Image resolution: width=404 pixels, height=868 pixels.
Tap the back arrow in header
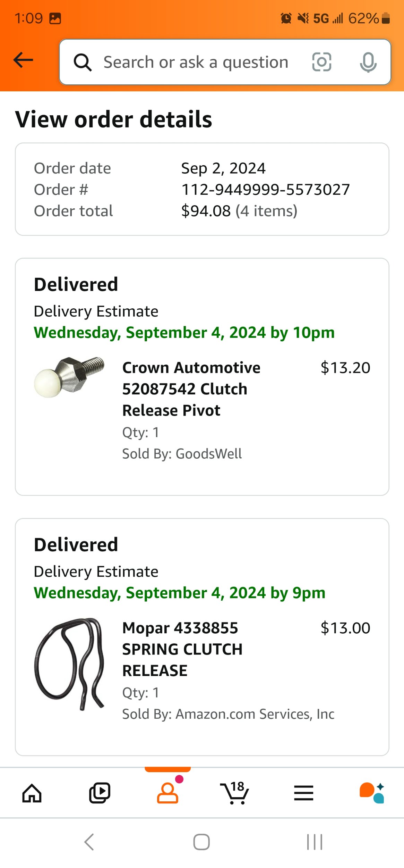coord(24,60)
